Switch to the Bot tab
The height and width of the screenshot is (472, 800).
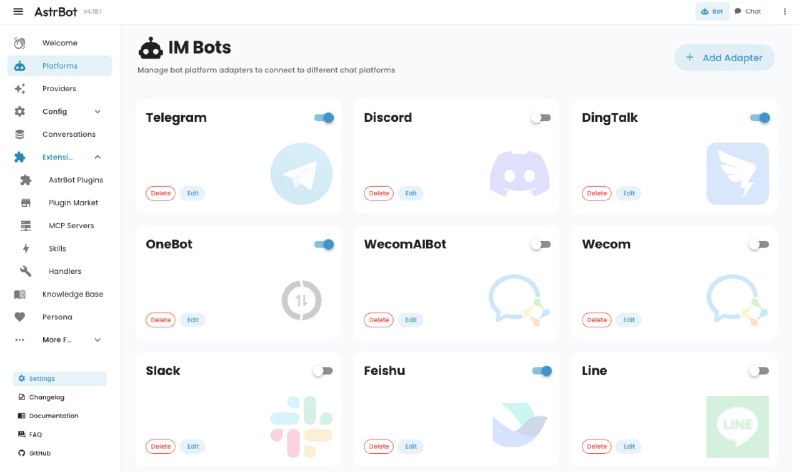point(712,11)
